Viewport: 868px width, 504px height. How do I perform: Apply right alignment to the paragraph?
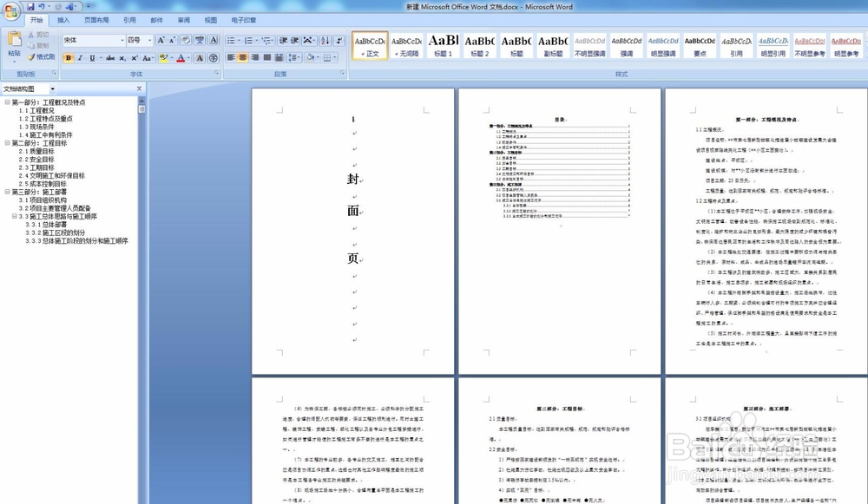253,57
